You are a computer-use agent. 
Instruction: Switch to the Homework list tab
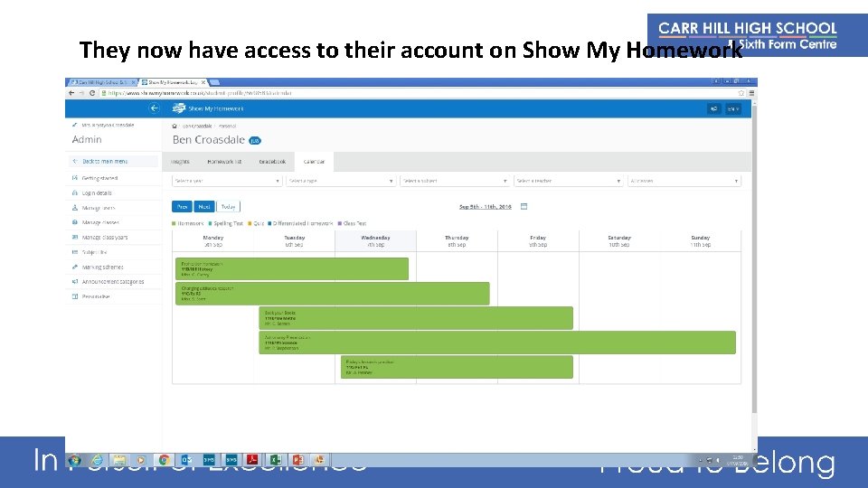(x=224, y=162)
